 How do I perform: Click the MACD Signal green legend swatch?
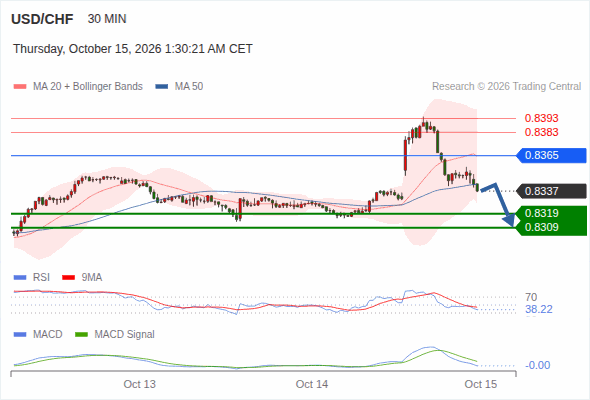tap(81, 335)
